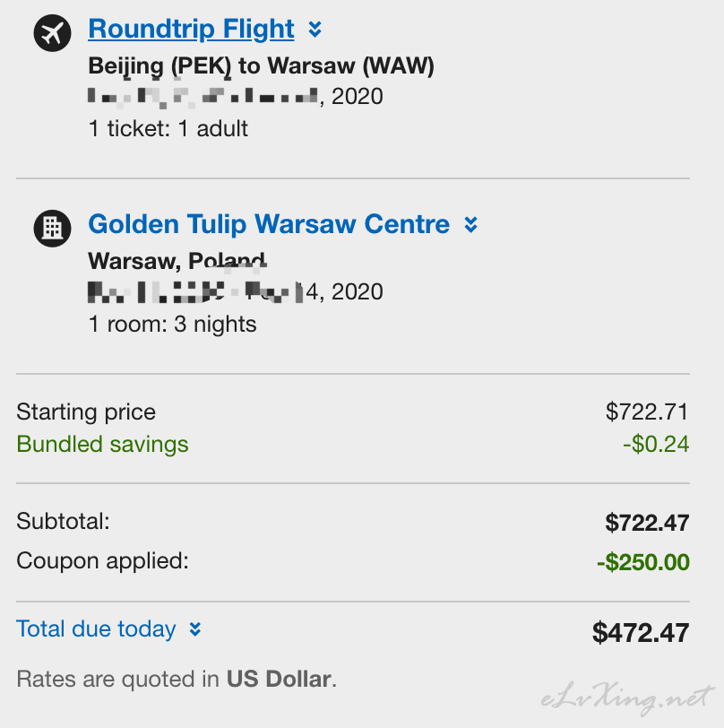724x728 pixels.
Task: Expand Total due today chevron
Action: pos(195,629)
